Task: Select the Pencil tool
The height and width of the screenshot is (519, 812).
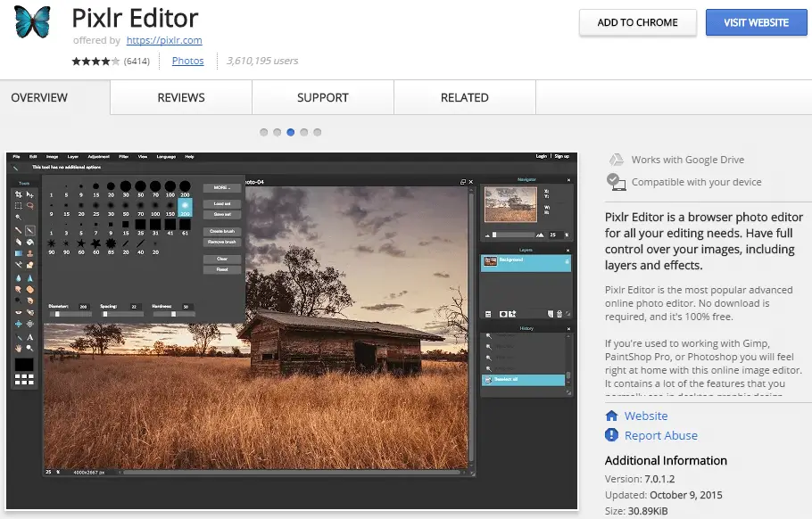Action: pos(18,230)
